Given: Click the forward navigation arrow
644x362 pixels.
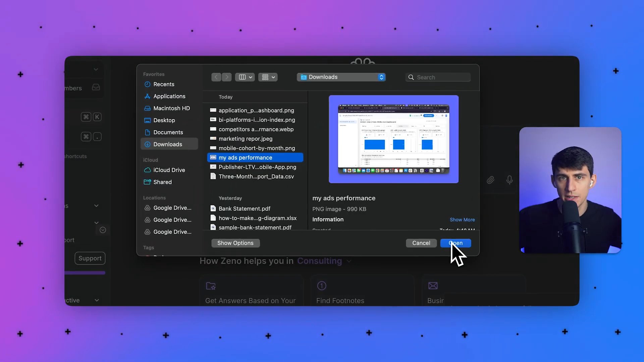Looking at the screenshot, I should 227,77.
